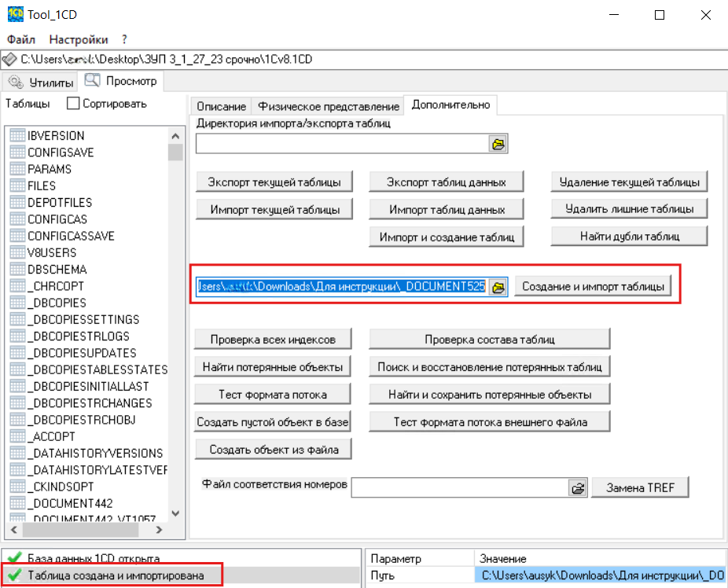
Task: Click the browse folder icon next to the _DOCUMENT525 path
Action: pos(498,287)
